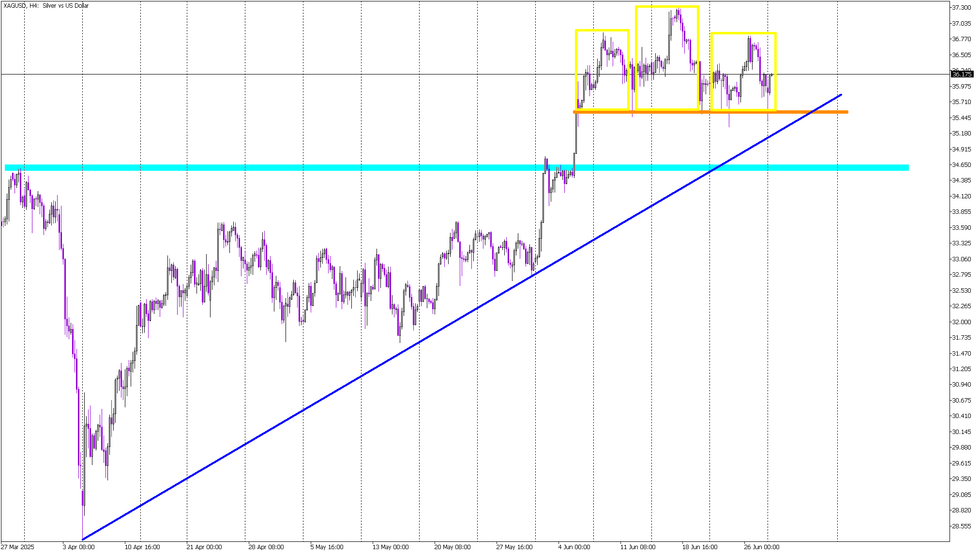The width and height of the screenshot is (980, 553).
Task: Click the 31.470 price axis label
Action: (x=961, y=354)
